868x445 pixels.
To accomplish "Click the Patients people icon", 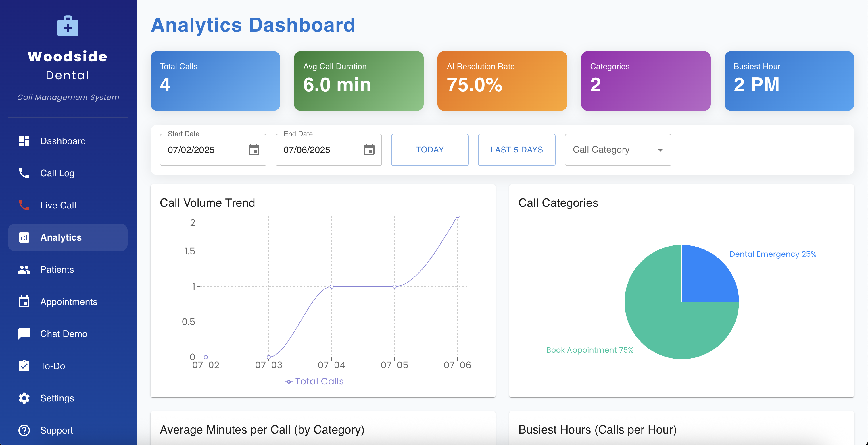I will tap(24, 270).
